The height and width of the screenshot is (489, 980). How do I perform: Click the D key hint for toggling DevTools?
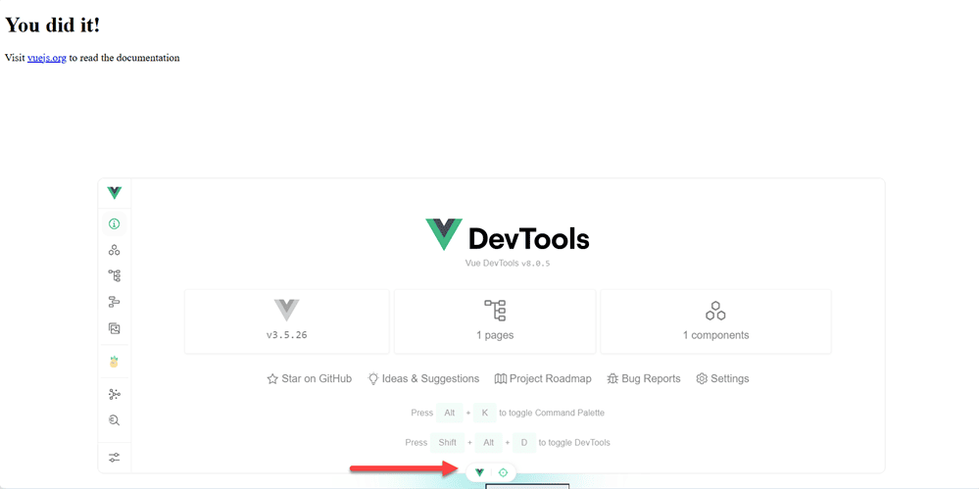pyautogui.click(x=524, y=442)
